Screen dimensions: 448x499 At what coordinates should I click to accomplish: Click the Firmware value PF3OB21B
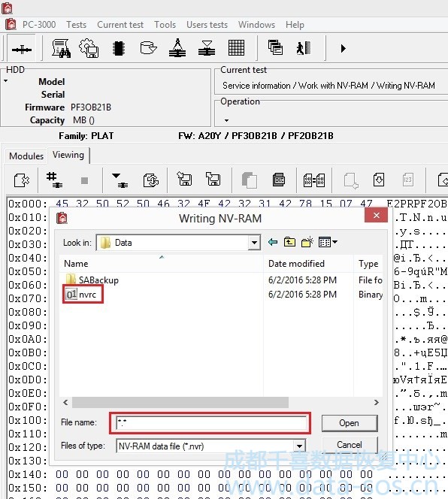click(91, 107)
